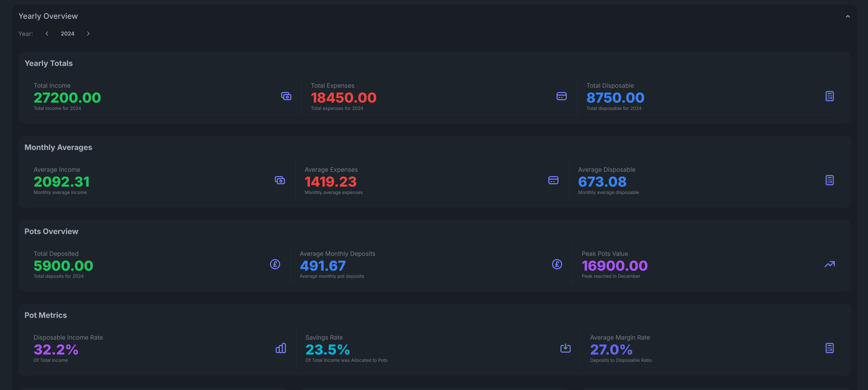Click the Total Expenses credit card icon

(x=561, y=96)
